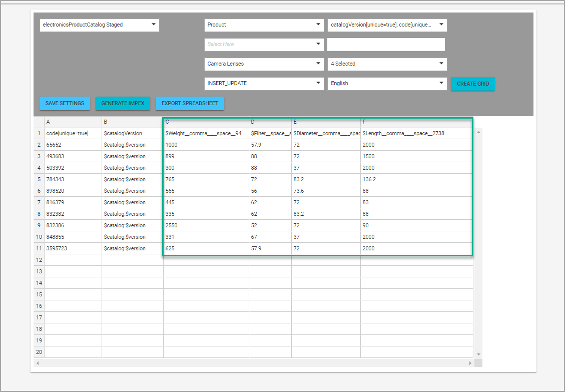565x392 pixels.
Task: Open the electronicsProductCatalog Staged dropdown arrow
Action: 153,25
